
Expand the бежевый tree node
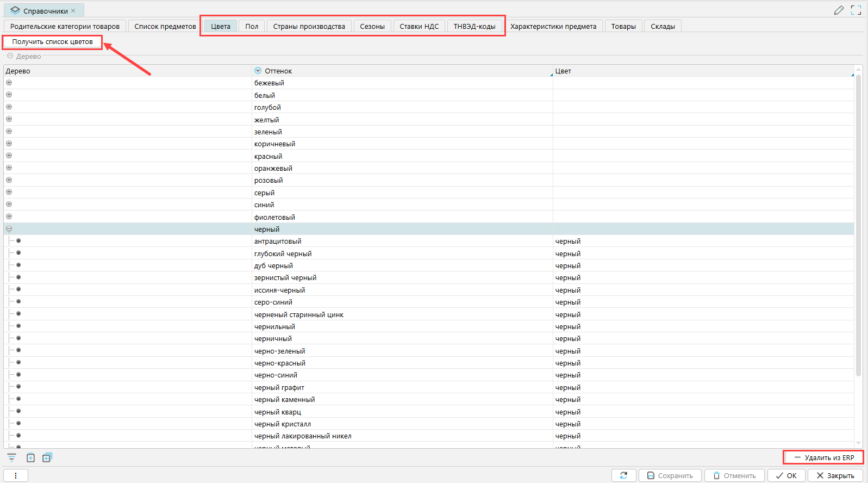coord(9,83)
